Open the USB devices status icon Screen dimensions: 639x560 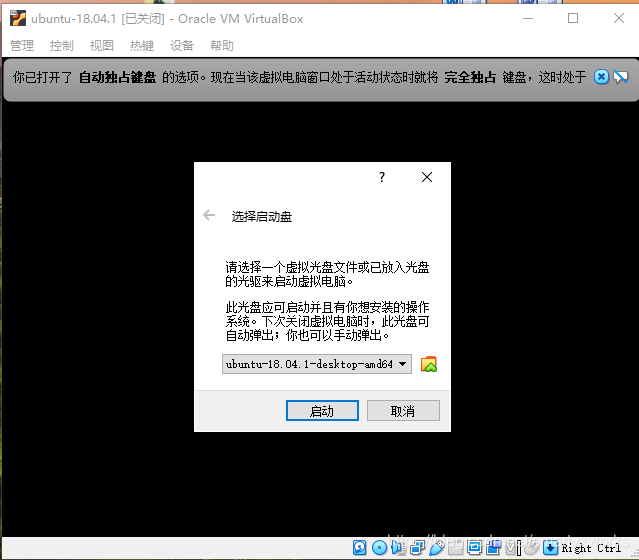(x=436, y=547)
